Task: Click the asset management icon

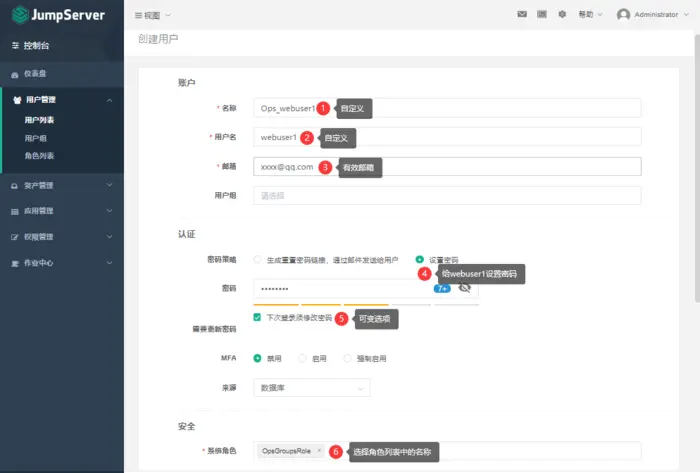Action: [x=15, y=186]
